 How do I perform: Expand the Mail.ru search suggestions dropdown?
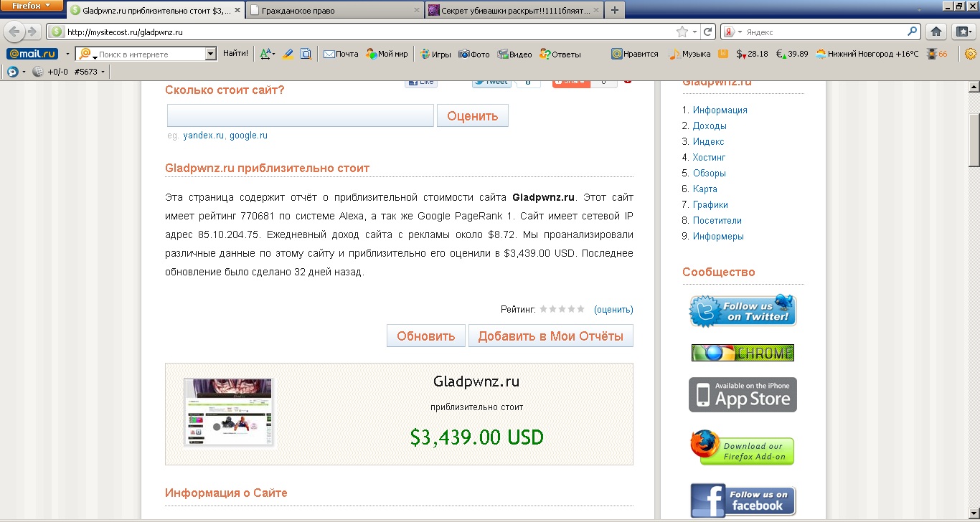pos(210,54)
